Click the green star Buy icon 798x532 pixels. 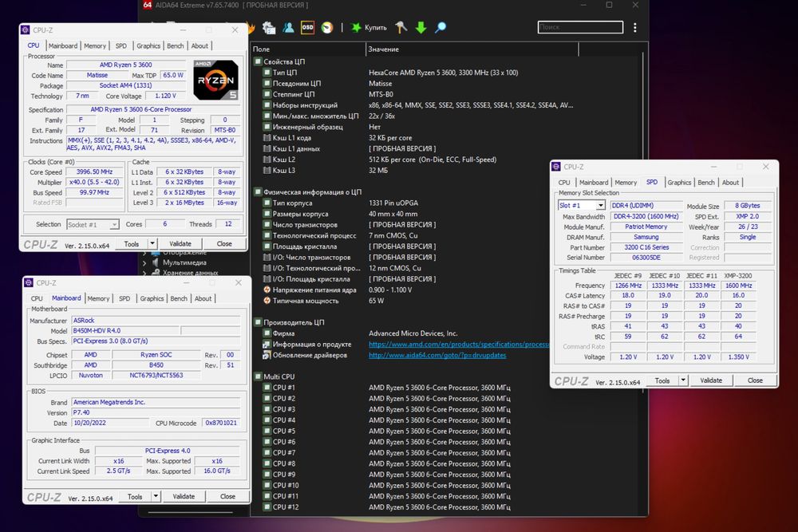(x=356, y=27)
